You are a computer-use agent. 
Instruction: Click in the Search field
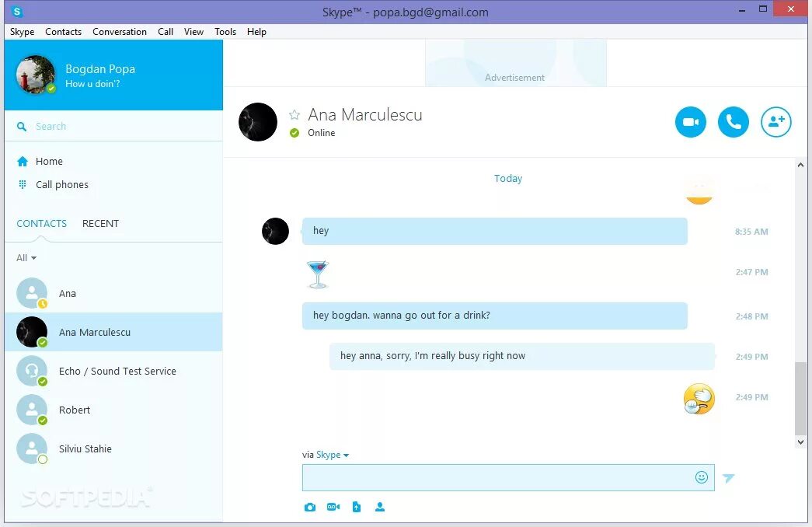[x=113, y=127]
